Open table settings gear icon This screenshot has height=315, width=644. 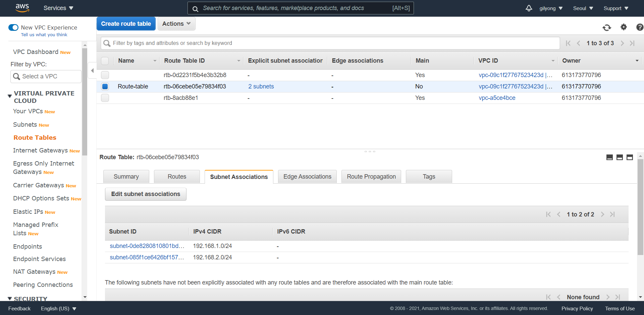[x=624, y=27]
